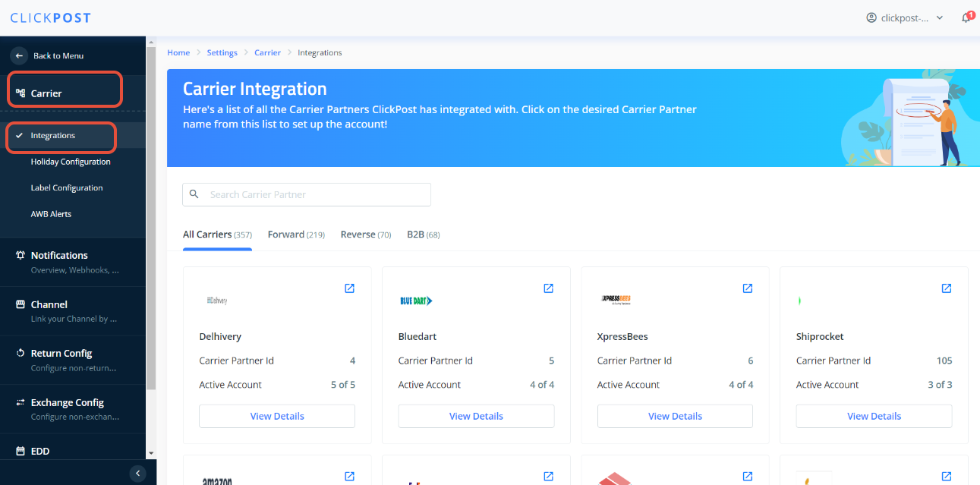Switch to the Forward tab
Image resolution: width=980 pixels, height=485 pixels.
pyautogui.click(x=296, y=235)
